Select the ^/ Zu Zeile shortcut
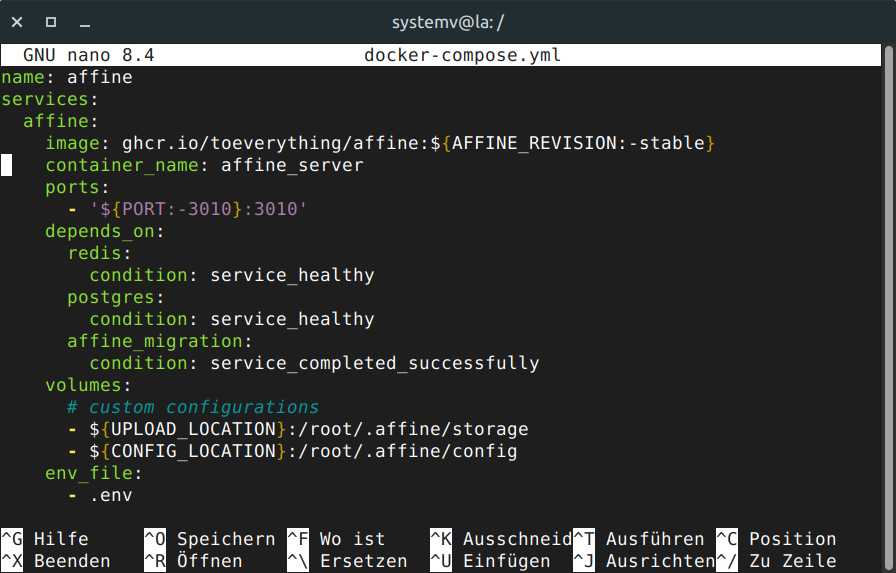896x573 pixels. [776, 561]
